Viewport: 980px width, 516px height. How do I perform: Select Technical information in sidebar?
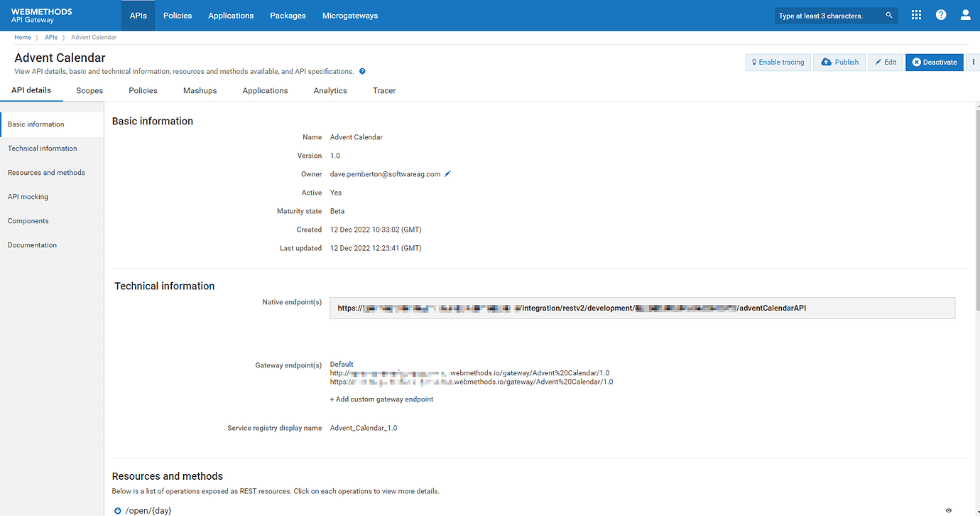tap(52, 149)
